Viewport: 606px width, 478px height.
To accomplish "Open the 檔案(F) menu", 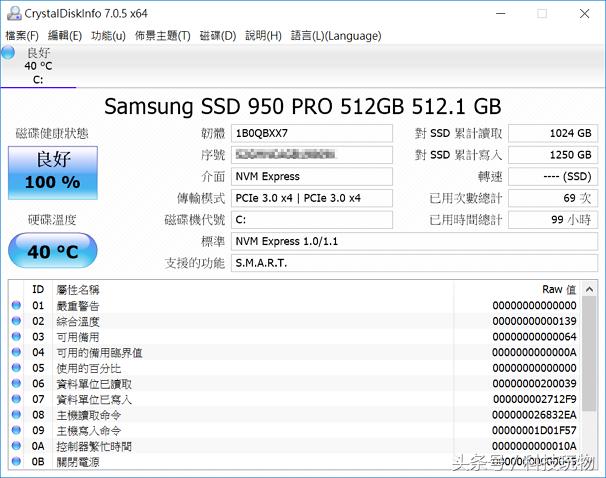I will click(x=22, y=36).
